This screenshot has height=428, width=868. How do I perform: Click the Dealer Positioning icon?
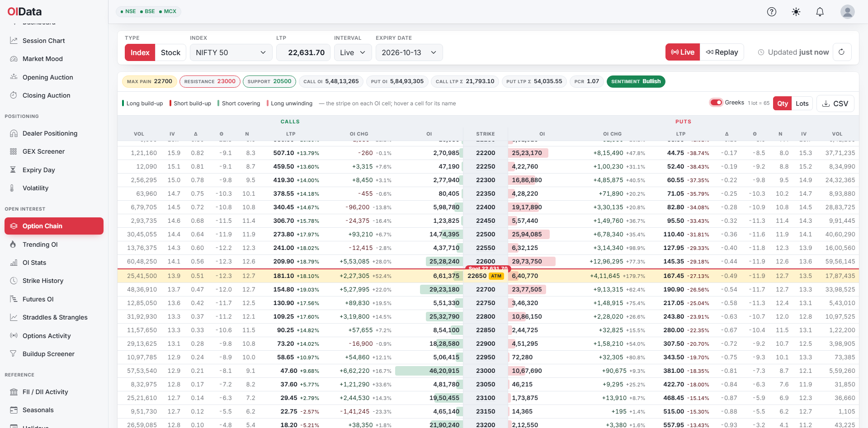click(14, 133)
